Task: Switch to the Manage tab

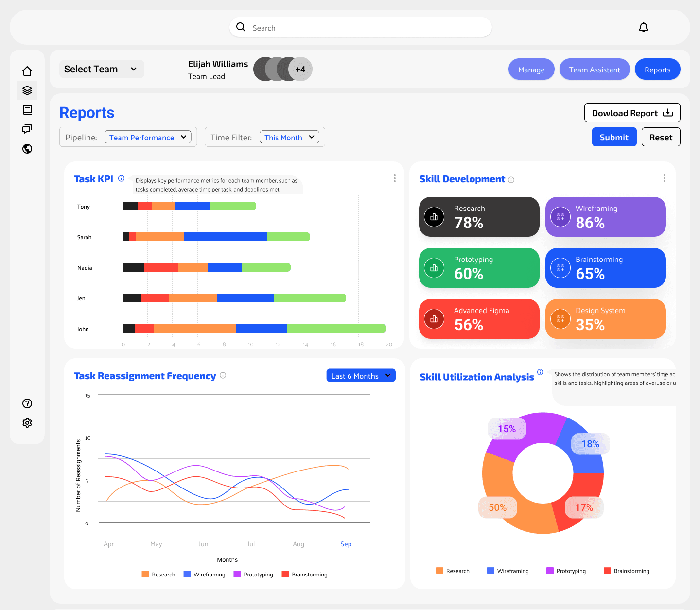Action: pyautogui.click(x=531, y=70)
